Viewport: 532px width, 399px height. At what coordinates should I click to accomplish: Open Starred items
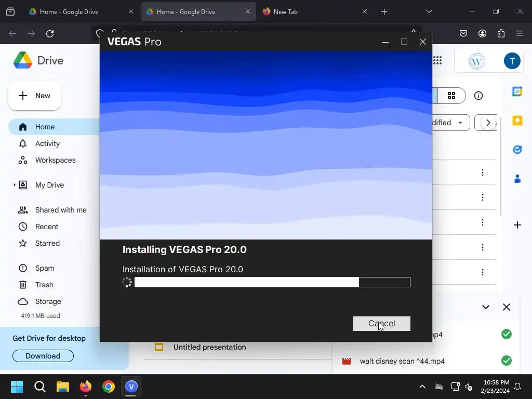[47, 243]
